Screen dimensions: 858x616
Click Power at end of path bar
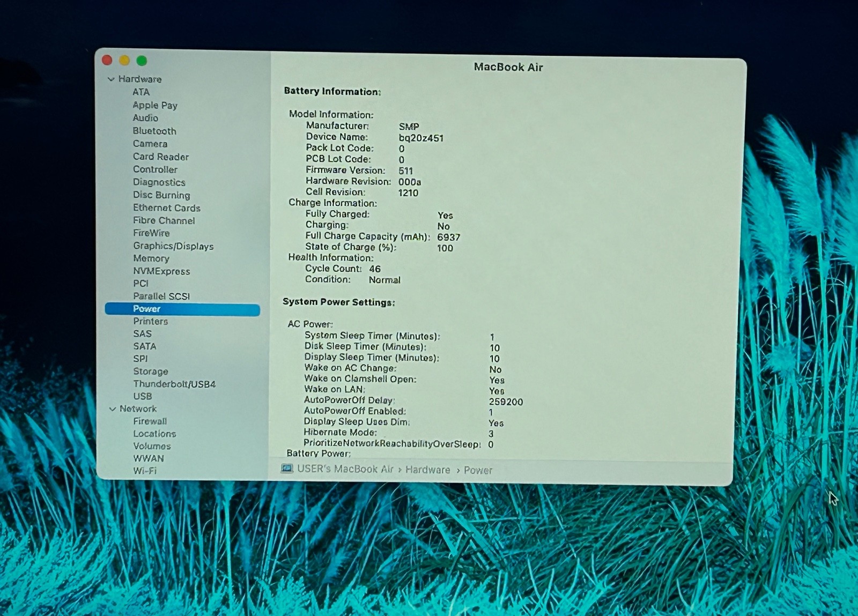tap(478, 470)
